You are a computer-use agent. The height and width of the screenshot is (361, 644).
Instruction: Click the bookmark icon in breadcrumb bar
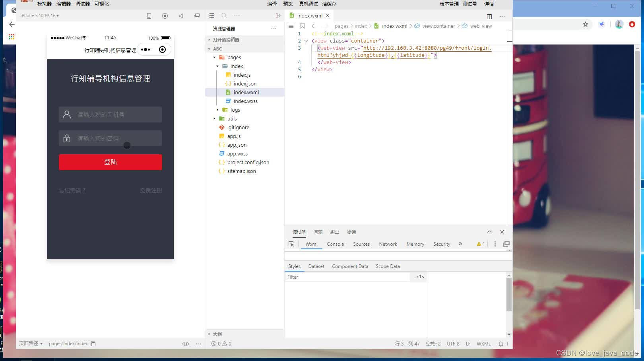[x=303, y=26]
